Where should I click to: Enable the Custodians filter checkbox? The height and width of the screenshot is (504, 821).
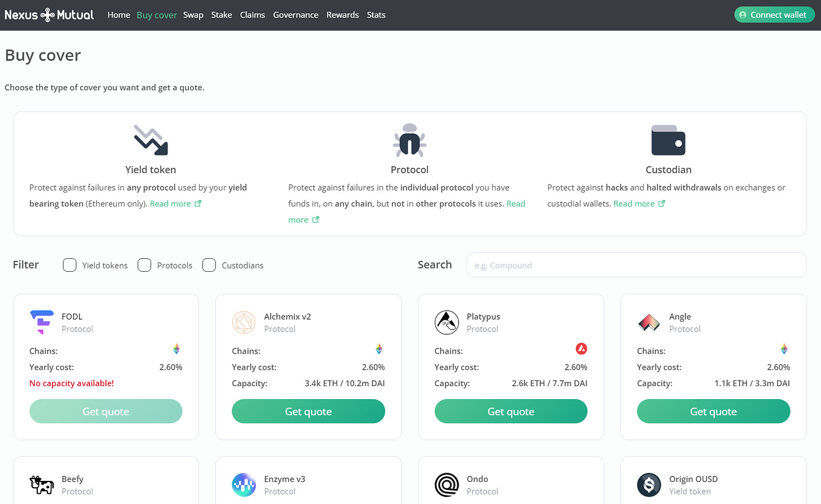pos(209,265)
